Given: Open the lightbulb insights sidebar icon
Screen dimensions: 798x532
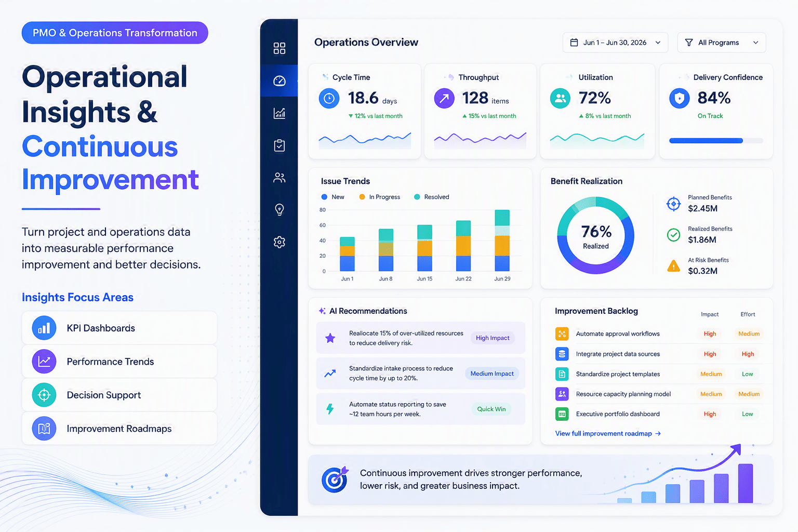Looking at the screenshot, I should (280, 210).
